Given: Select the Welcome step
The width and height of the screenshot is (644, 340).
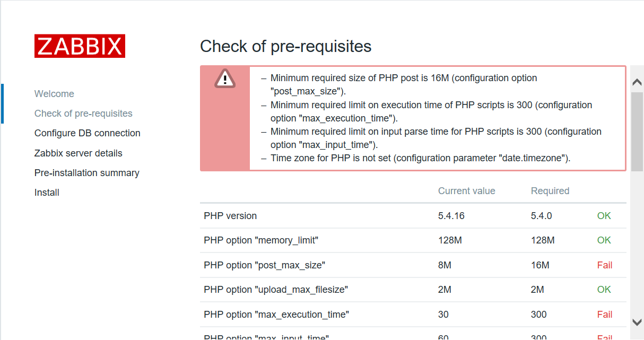Looking at the screenshot, I should [x=54, y=94].
